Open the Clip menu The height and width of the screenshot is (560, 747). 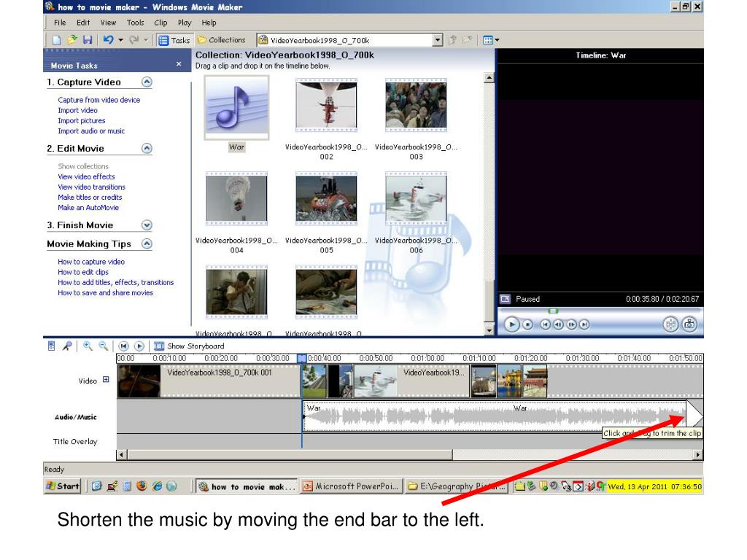160,23
